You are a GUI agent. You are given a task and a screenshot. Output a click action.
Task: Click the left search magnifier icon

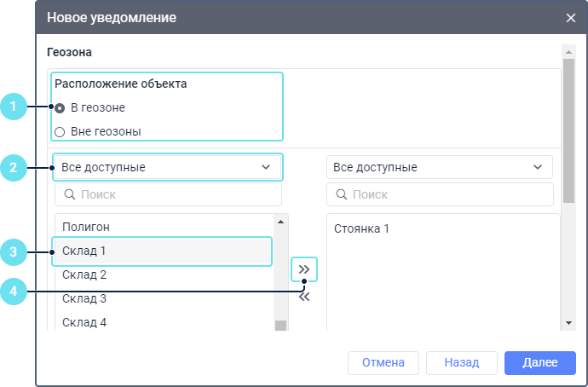point(69,195)
